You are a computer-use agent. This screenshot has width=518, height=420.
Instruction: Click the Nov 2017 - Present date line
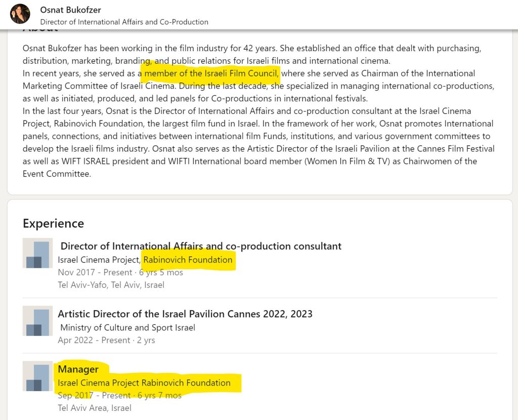tap(120, 272)
